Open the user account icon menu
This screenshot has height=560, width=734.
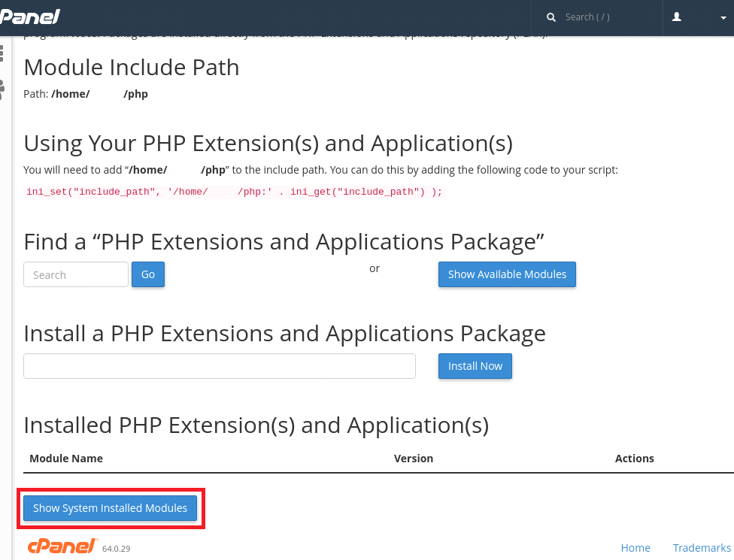(676, 17)
